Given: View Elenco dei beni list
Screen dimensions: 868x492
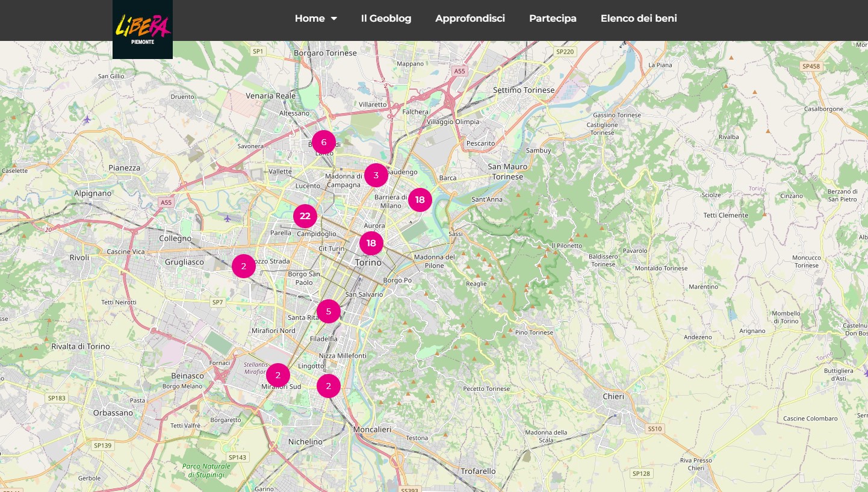Looking at the screenshot, I should (x=639, y=19).
